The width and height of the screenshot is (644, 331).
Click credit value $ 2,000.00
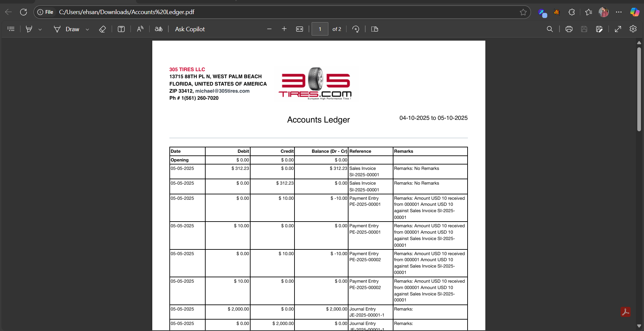(283, 324)
